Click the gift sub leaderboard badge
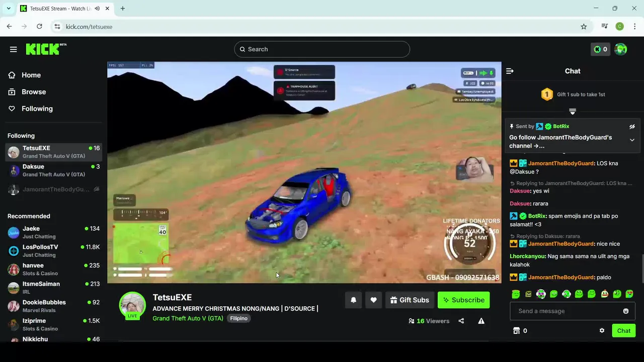 pyautogui.click(x=546, y=94)
